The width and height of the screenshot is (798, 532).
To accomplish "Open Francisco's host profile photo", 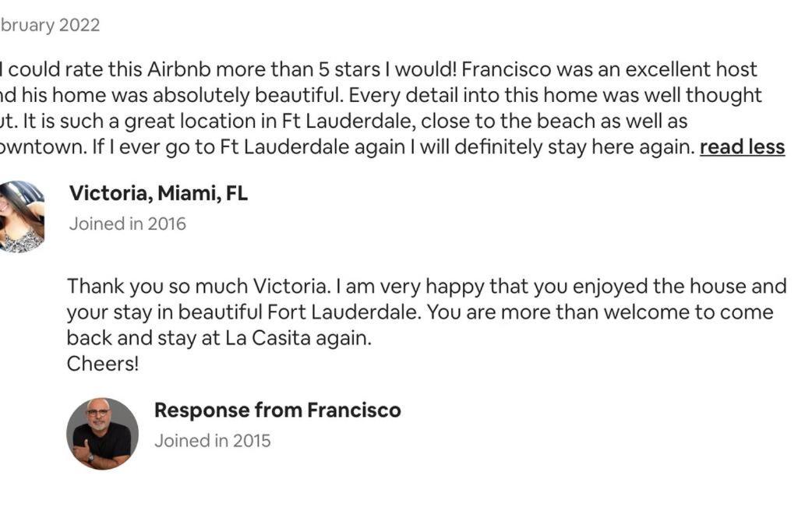I will tap(102, 433).
